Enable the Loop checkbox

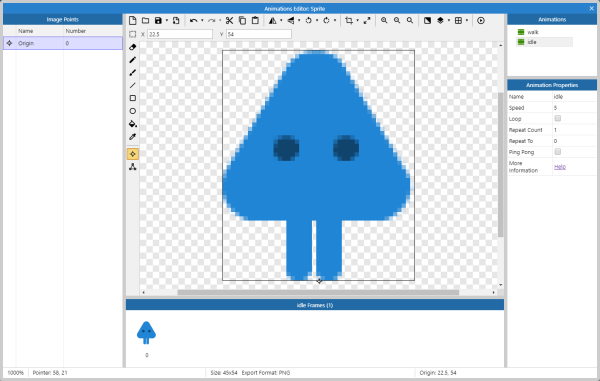(x=558, y=119)
